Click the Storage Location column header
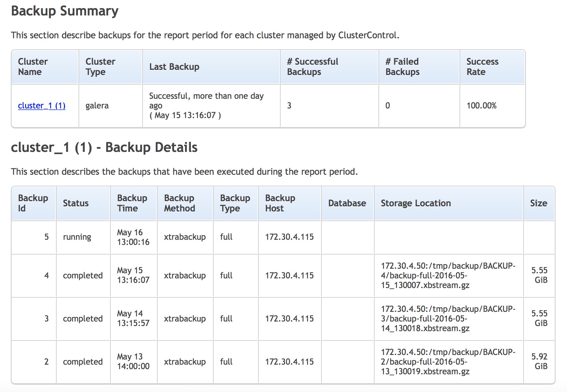The width and height of the screenshot is (567, 392). click(x=449, y=203)
